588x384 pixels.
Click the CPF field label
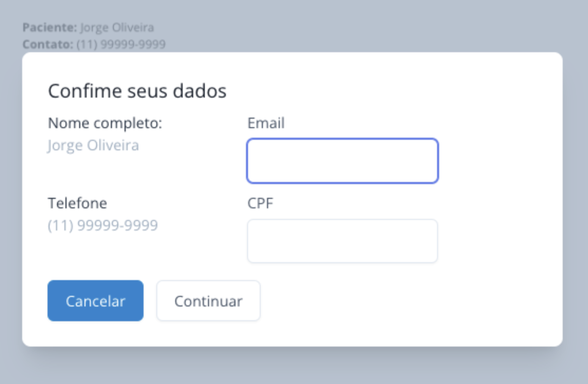[x=260, y=204]
